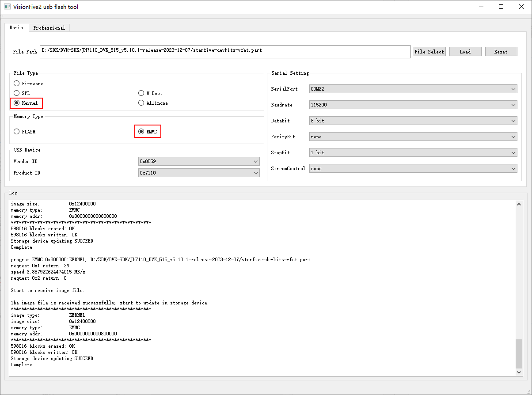Select EMMC as memory type
This screenshot has height=395, width=532.
pos(148,132)
